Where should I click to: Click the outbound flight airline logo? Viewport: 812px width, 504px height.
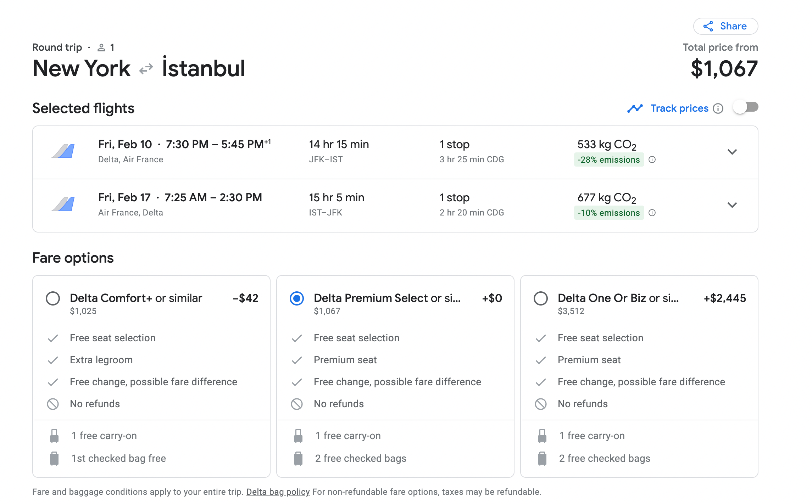pyautogui.click(x=63, y=151)
